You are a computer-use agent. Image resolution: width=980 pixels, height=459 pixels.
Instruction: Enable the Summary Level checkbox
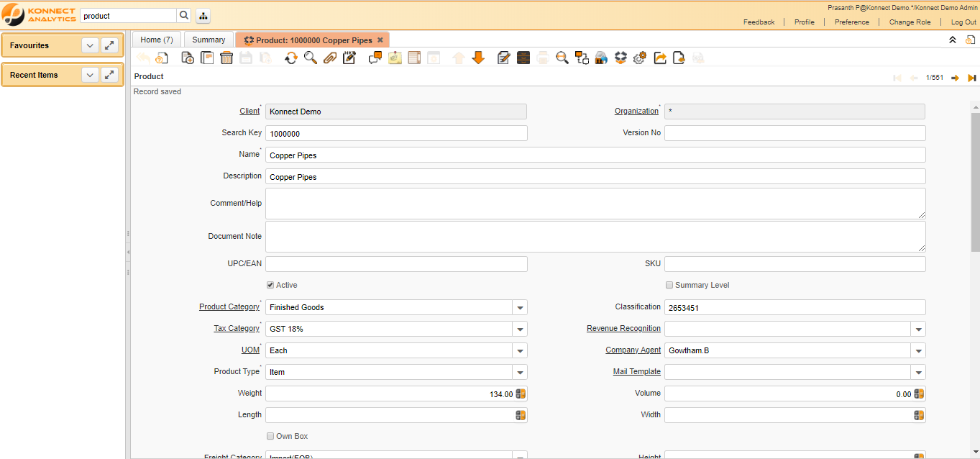(669, 285)
